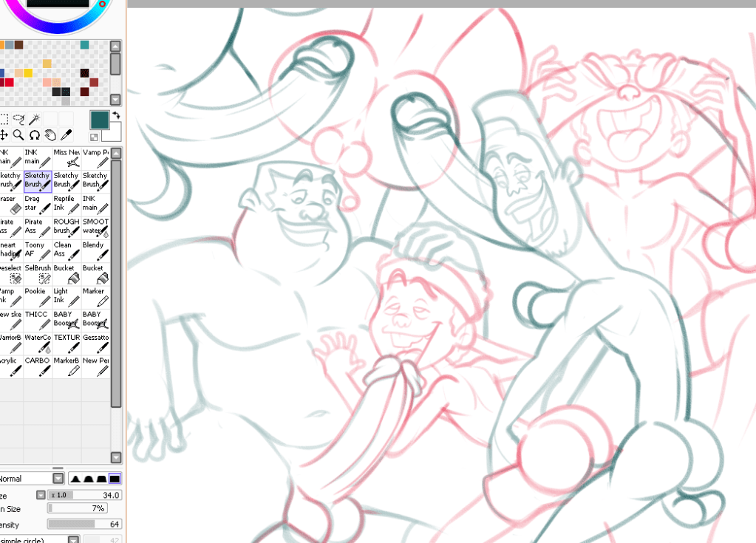
Task: Select the Rotate canvas tool
Action: [x=35, y=134]
